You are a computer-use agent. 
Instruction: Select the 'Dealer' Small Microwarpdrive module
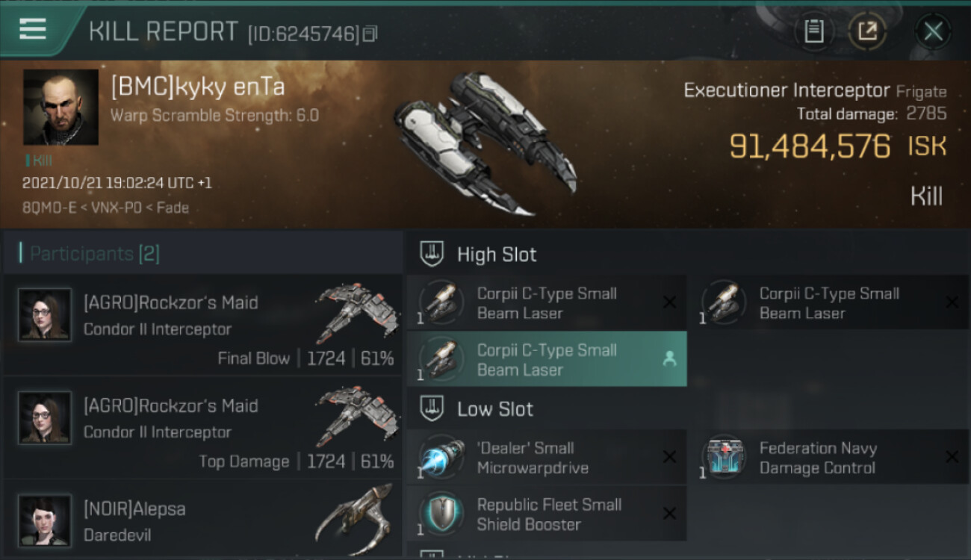(x=545, y=458)
